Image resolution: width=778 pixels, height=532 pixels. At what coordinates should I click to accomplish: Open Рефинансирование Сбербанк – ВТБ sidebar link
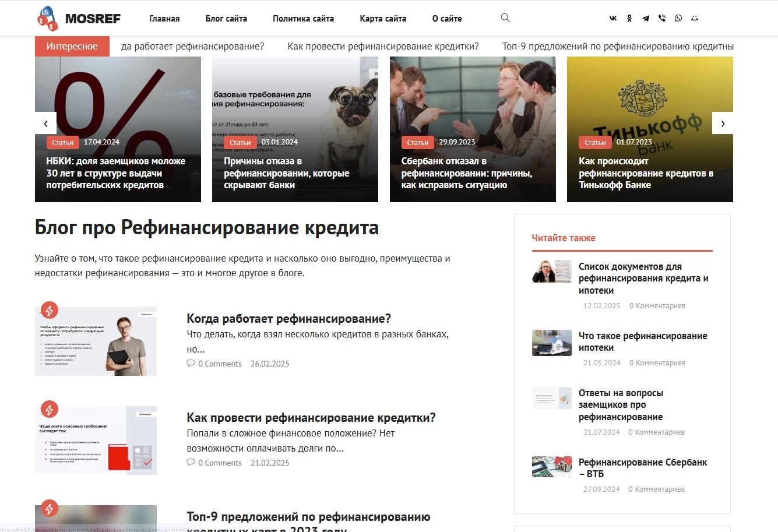click(642, 468)
